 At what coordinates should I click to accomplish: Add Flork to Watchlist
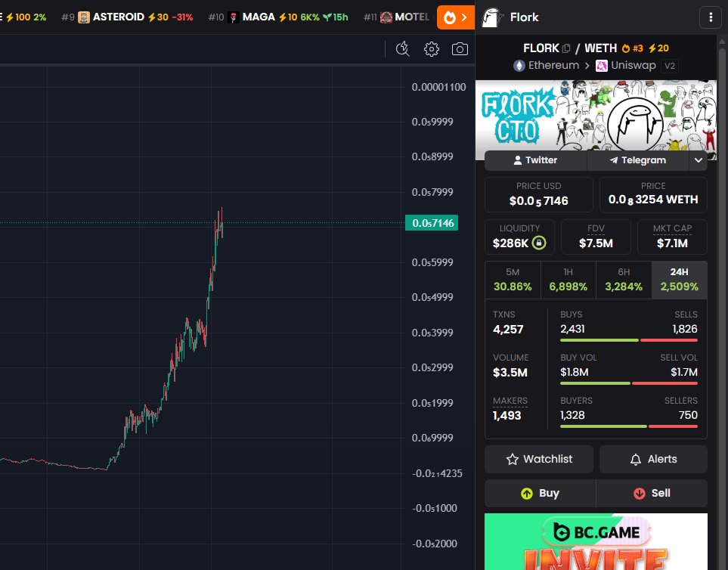click(x=539, y=459)
